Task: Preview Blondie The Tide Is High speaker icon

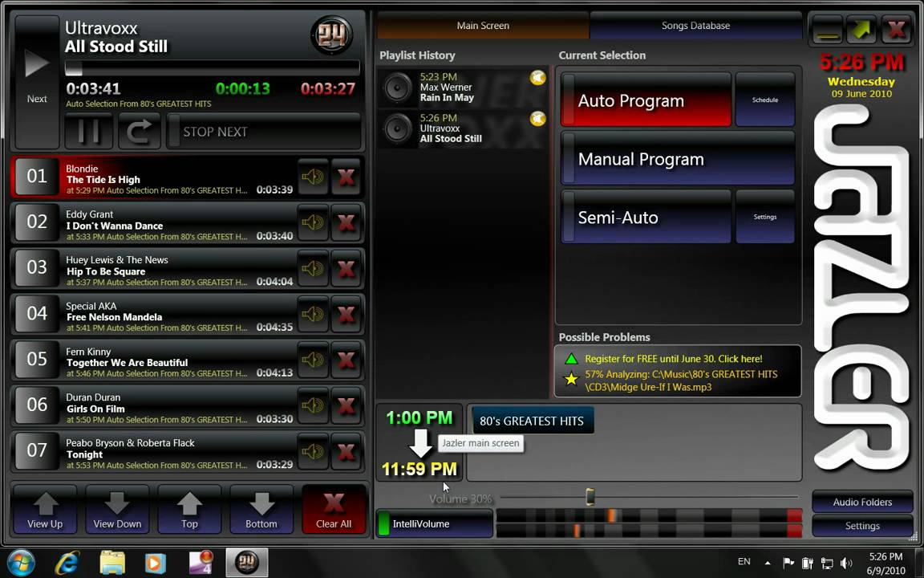Action: pos(313,177)
